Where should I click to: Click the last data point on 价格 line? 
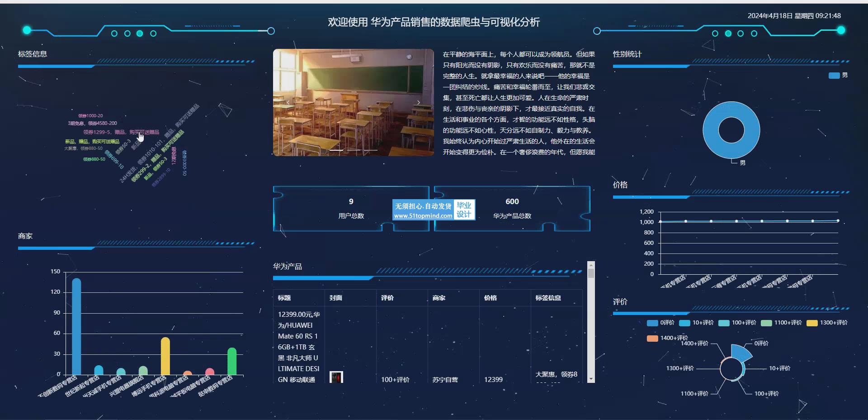pyautogui.click(x=838, y=221)
